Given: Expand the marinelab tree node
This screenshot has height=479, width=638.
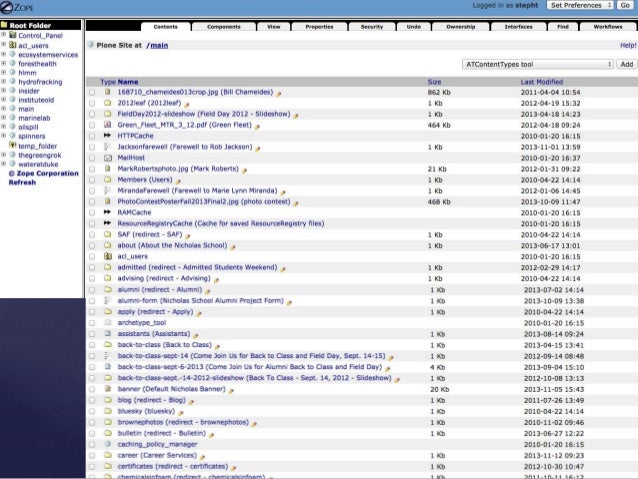Looking at the screenshot, I should [x=3, y=118].
